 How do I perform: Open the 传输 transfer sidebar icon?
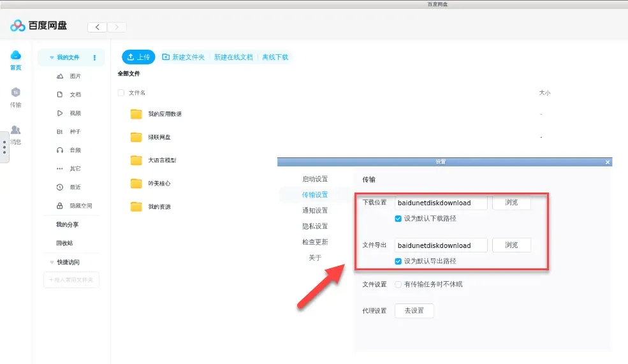point(15,92)
